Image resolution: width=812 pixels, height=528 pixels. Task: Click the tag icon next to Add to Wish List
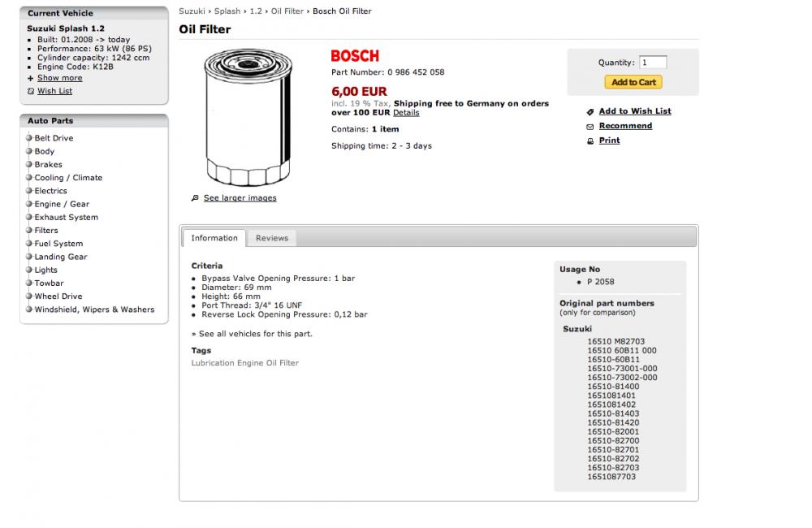tap(590, 112)
